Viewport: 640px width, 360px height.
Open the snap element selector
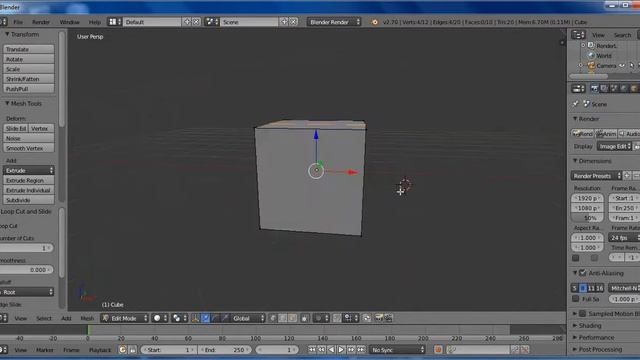(x=351, y=318)
